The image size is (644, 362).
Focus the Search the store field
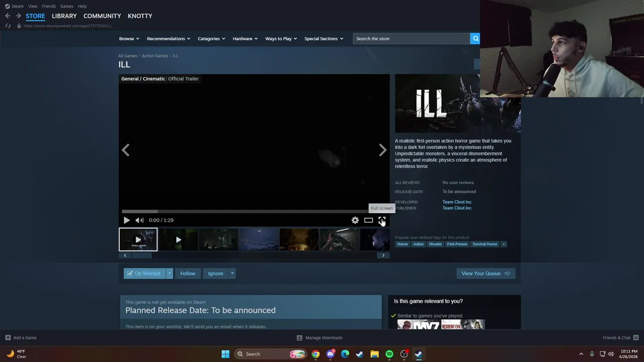tap(412, 39)
